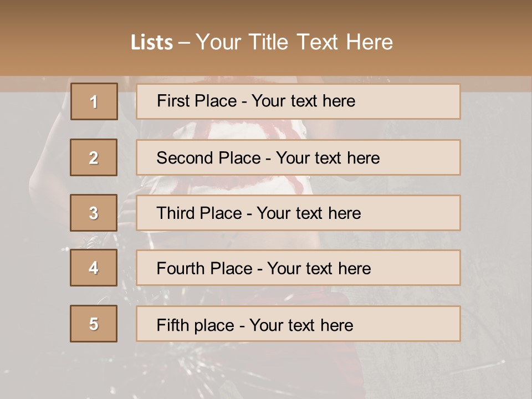Screen dimensions: 532x399
Task: Click the number 3 square
Action: (94, 213)
